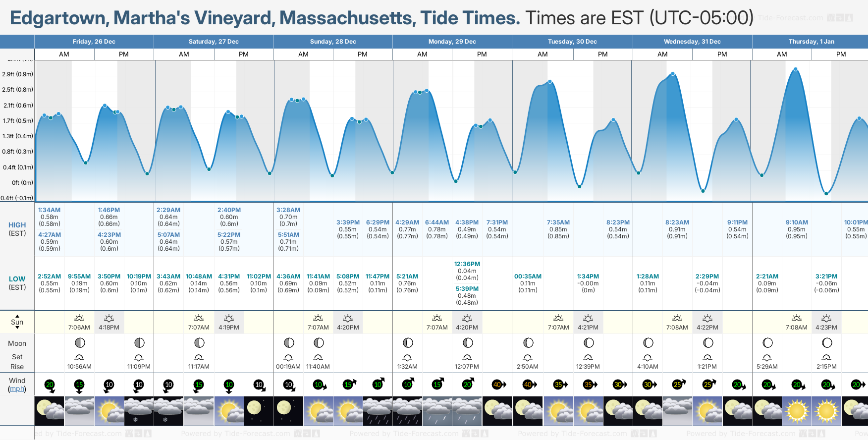Select Saturday night's clear moon weather icon

pyautogui.click(x=259, y=411)
